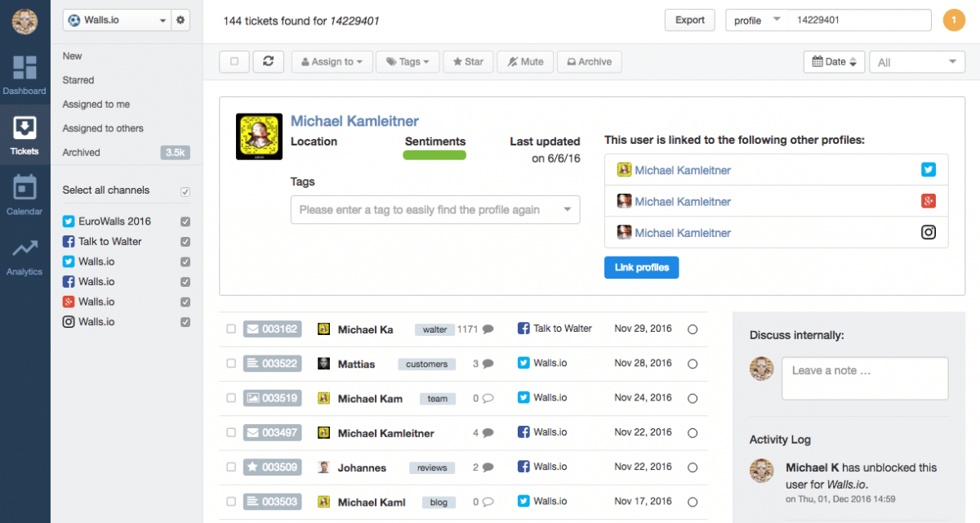Uncheck the Facebook Walls.io channel
This screenshot has height=523, width=980.
coord(185,282)
